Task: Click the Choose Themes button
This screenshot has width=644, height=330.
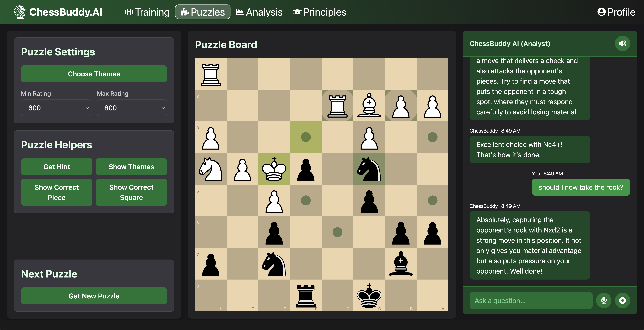Action: click(x=94, y=74)
